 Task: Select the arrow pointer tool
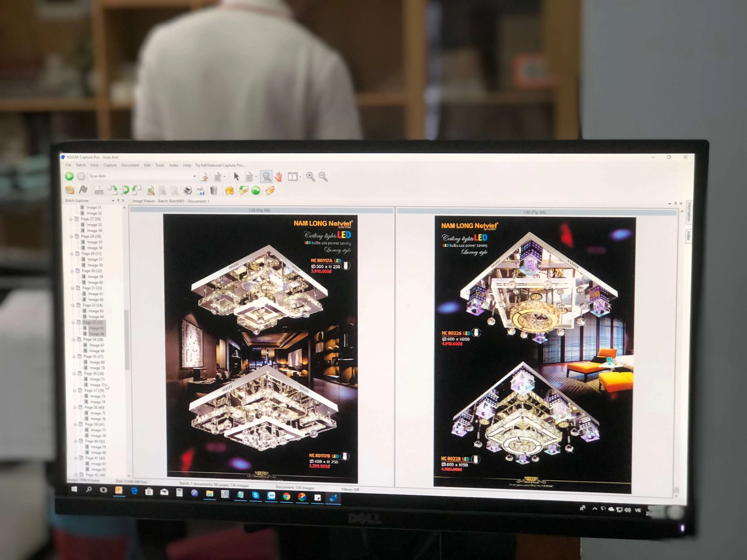[x=236, y=176]
